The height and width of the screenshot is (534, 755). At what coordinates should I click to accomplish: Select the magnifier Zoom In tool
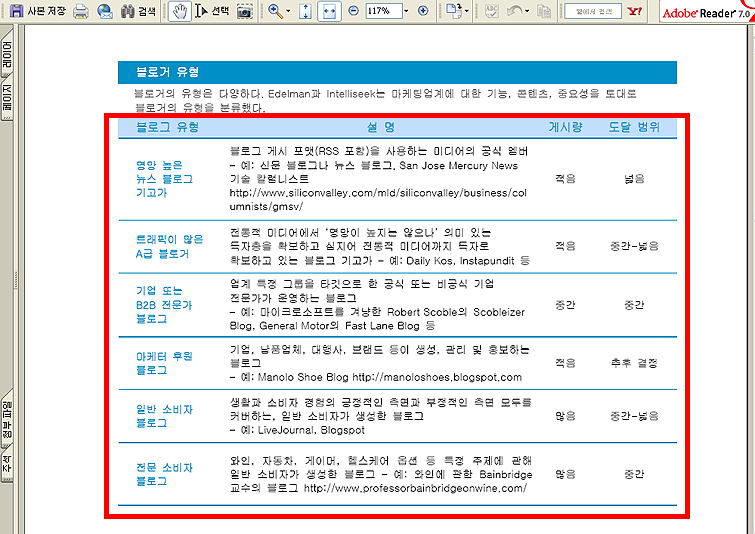click(275, 11)
